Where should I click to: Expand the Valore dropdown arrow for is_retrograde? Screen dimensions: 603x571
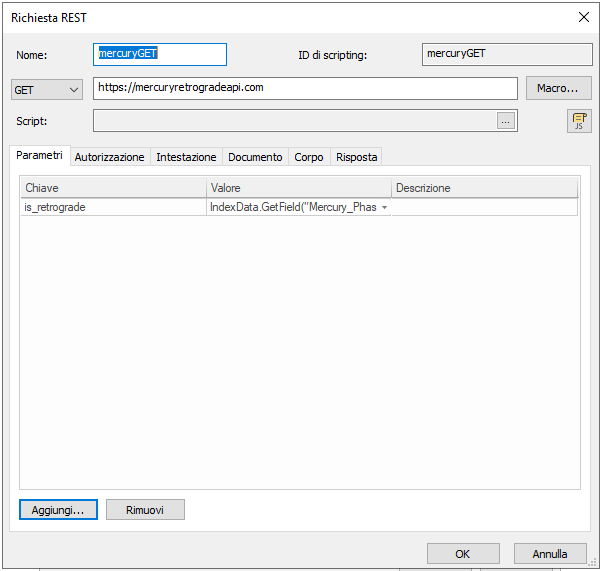pos(384,208)
